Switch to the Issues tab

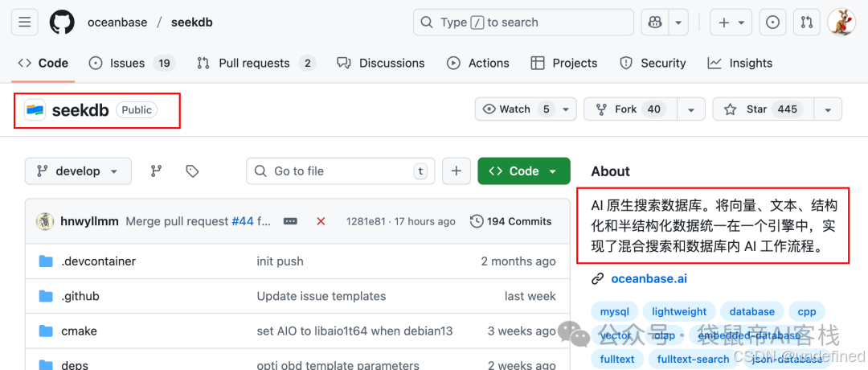pos(133,64)
